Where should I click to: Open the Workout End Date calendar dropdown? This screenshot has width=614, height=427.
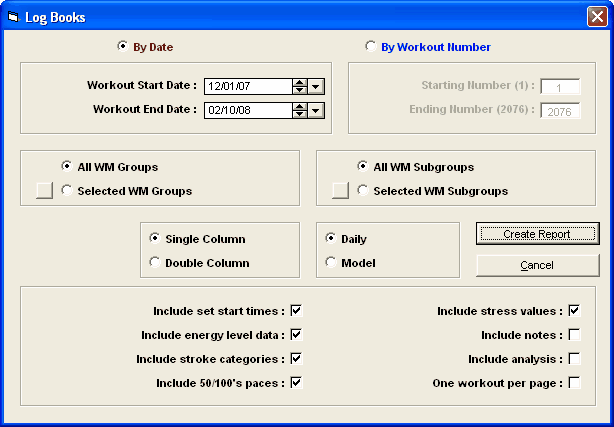tap(315, 110)
